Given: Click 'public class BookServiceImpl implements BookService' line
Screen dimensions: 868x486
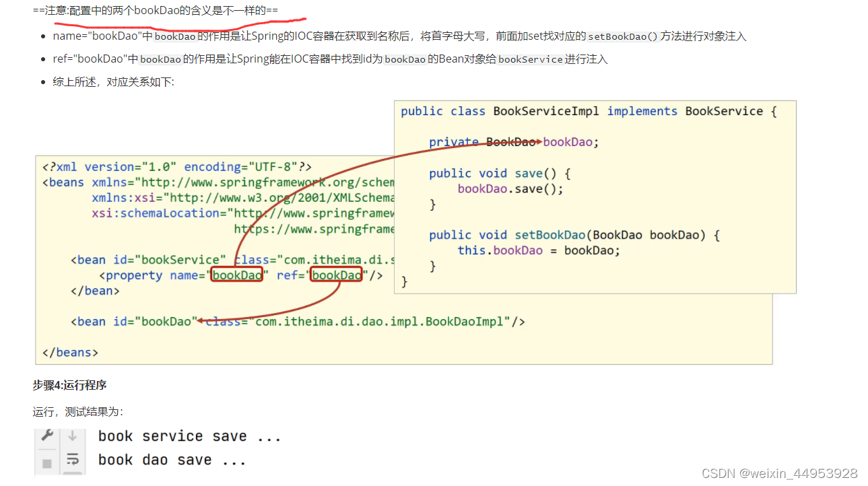Looking at the screenshot, I should tap(589, 111).
